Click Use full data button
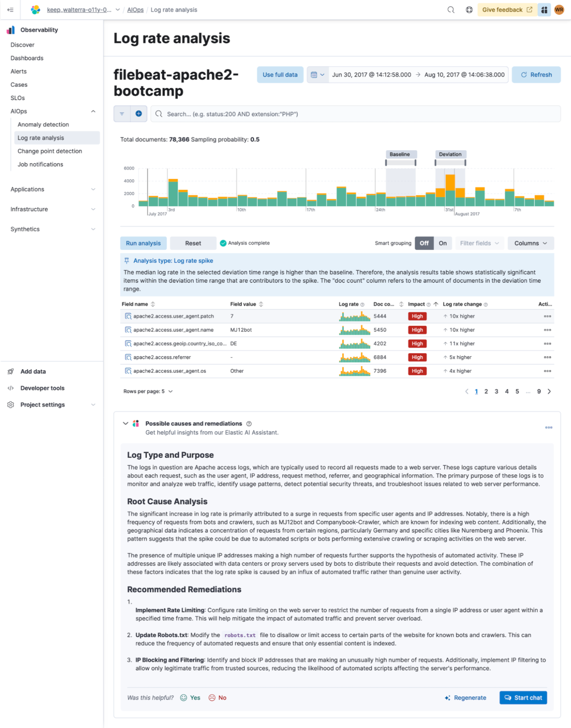The height and width of the screenshot is (728, 571). coord(280,75)
